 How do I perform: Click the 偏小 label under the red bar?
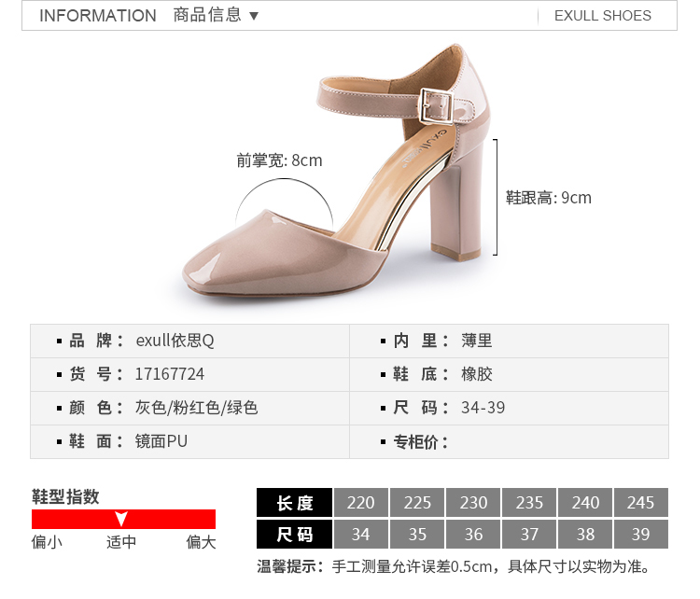[x=47, y=542]
